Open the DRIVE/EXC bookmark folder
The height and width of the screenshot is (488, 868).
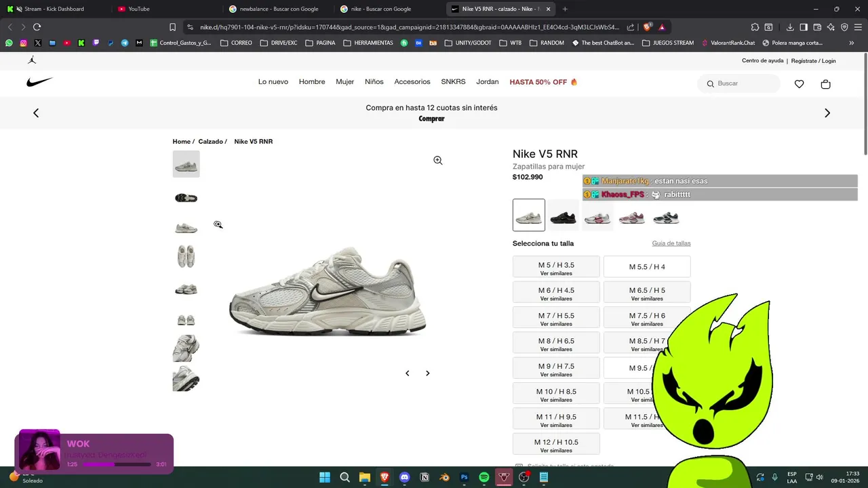coord(278,43)
